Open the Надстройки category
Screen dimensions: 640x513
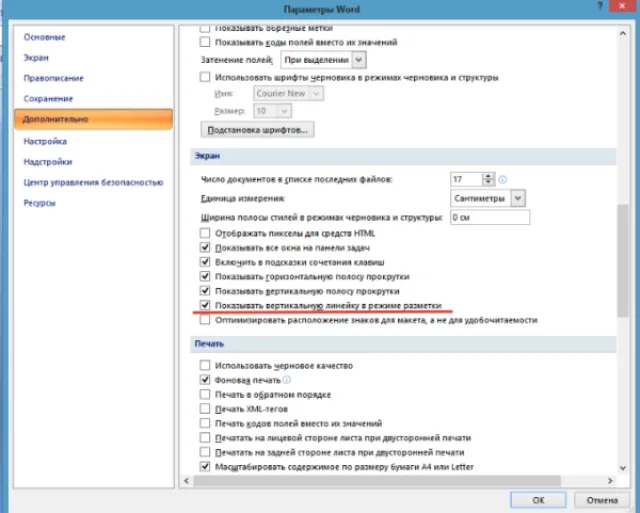coord(48,162)
